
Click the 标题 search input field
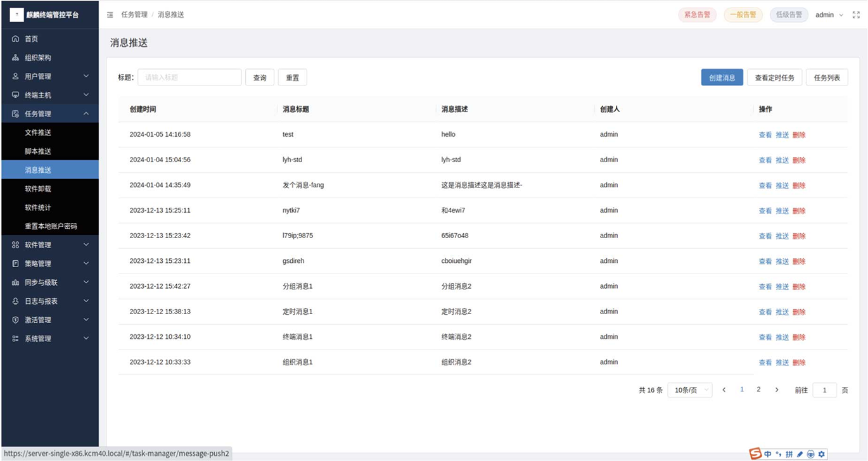pos(189,77)
